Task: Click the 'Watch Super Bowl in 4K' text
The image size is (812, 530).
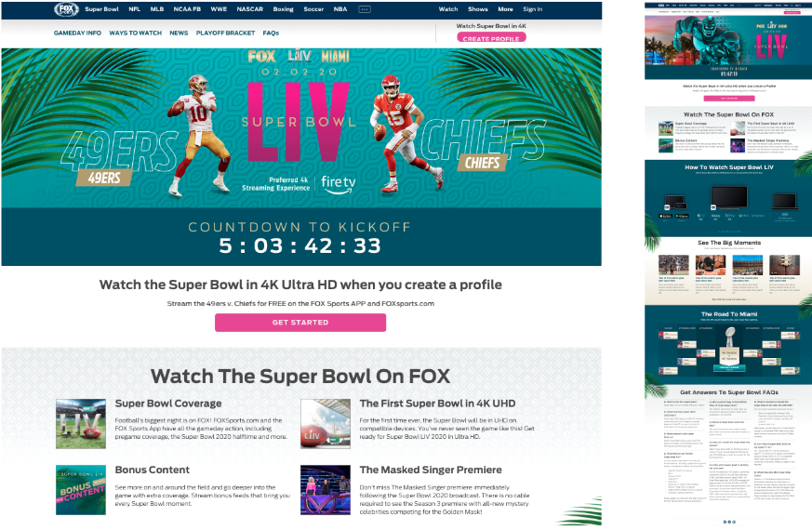Action: 491,26
